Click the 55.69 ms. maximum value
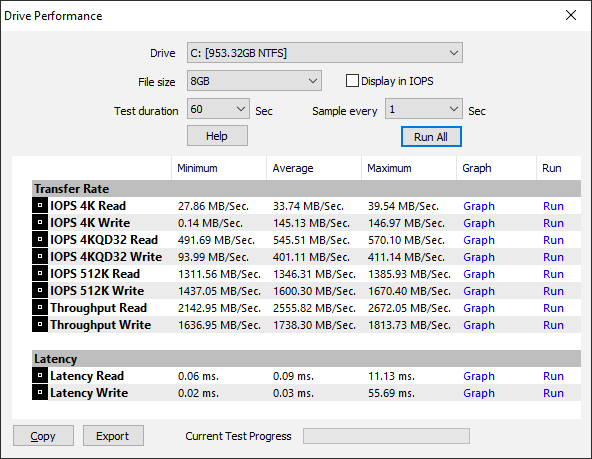This screenshot has height=459, width=592. click(391, 393)
